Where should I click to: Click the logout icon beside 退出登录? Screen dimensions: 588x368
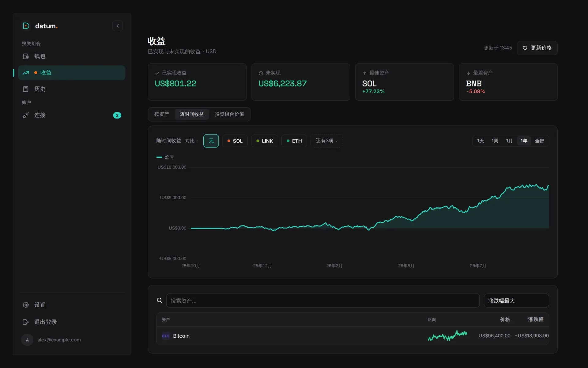26,322
